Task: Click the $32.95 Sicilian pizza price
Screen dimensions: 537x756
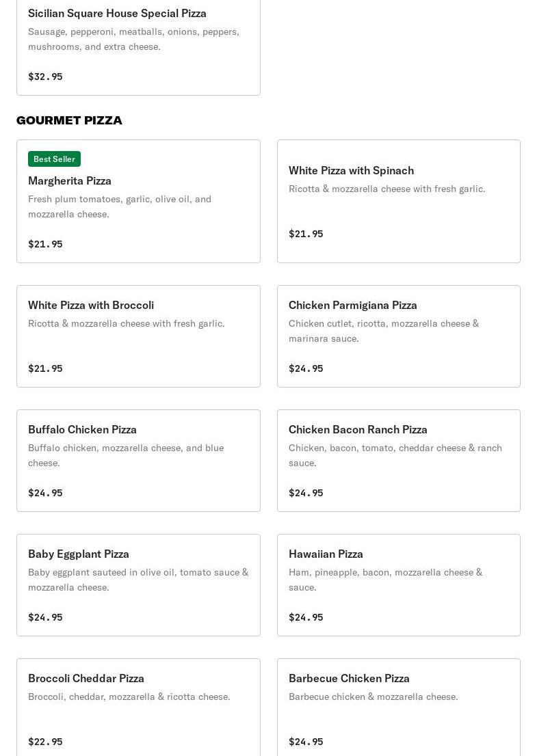Action: [45, 77]
